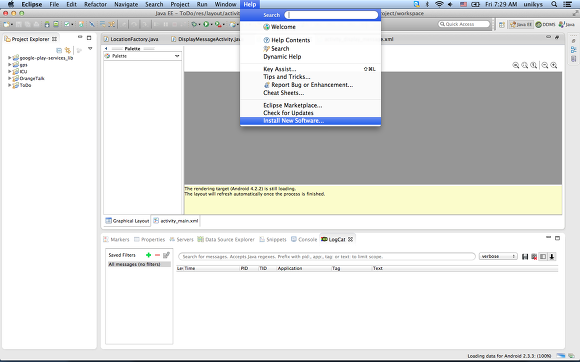The height and width of the screenshot is (362, 580).
Task: Click the emulate real size zoom icon
Action: 516,65
